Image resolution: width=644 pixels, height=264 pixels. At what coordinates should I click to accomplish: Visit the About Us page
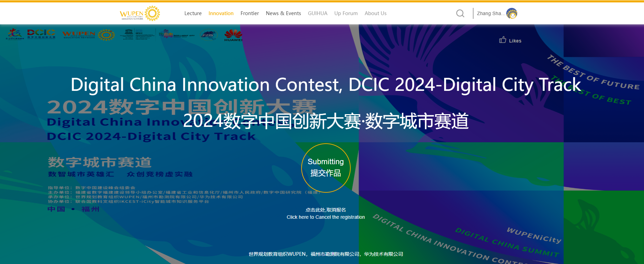[375, 13]
